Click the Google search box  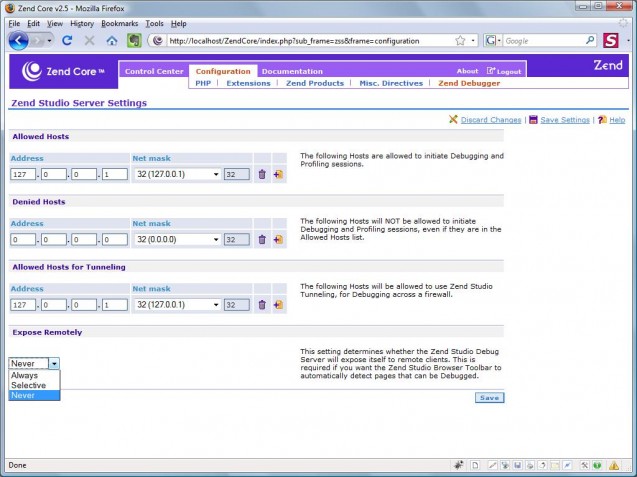click(x=544, y=41)
